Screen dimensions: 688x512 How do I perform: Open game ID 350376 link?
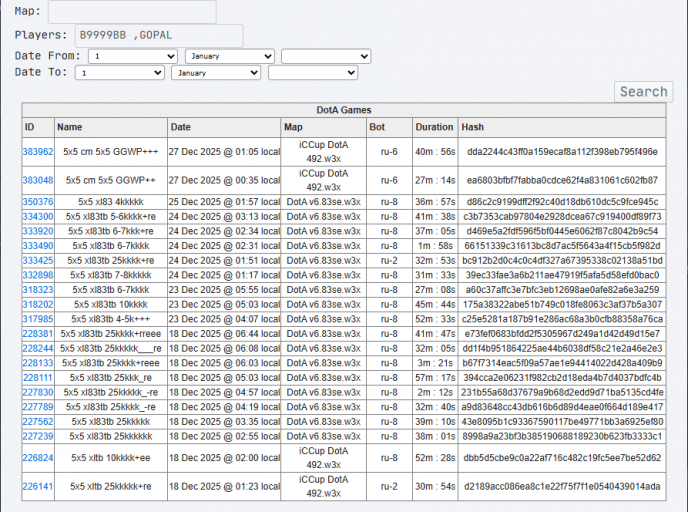pos(38,202)
